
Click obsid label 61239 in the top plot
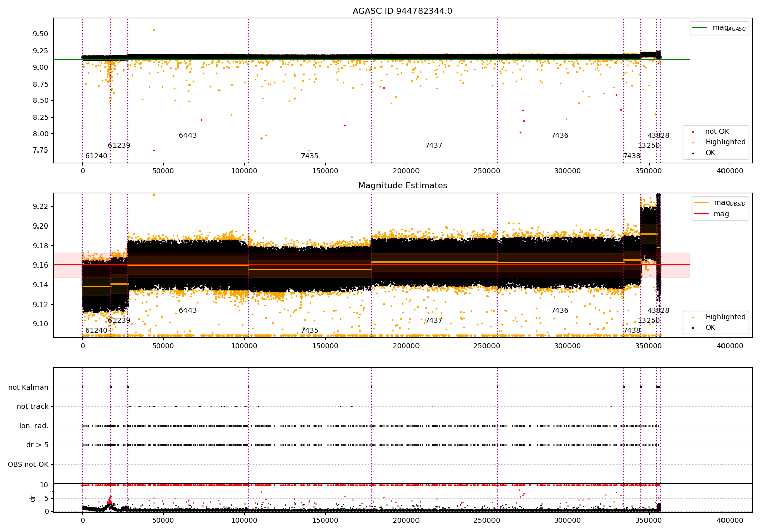pos(119,146)
